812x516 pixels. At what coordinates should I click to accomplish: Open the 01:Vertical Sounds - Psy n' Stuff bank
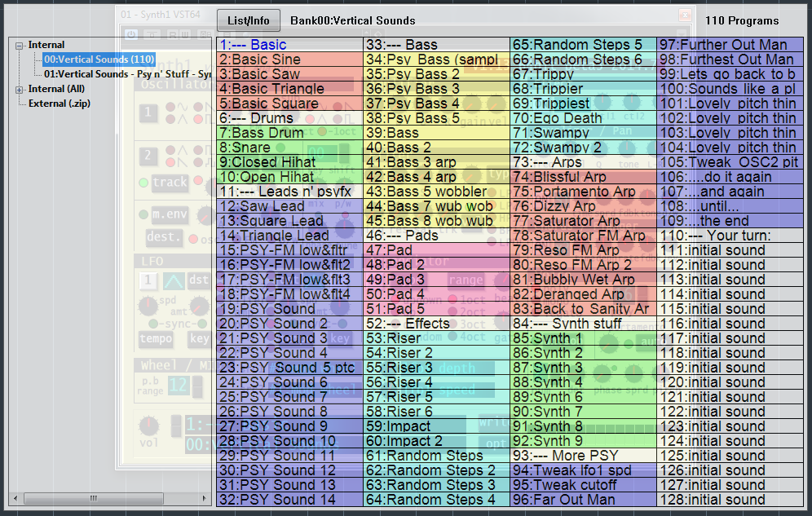coord(127,74)
